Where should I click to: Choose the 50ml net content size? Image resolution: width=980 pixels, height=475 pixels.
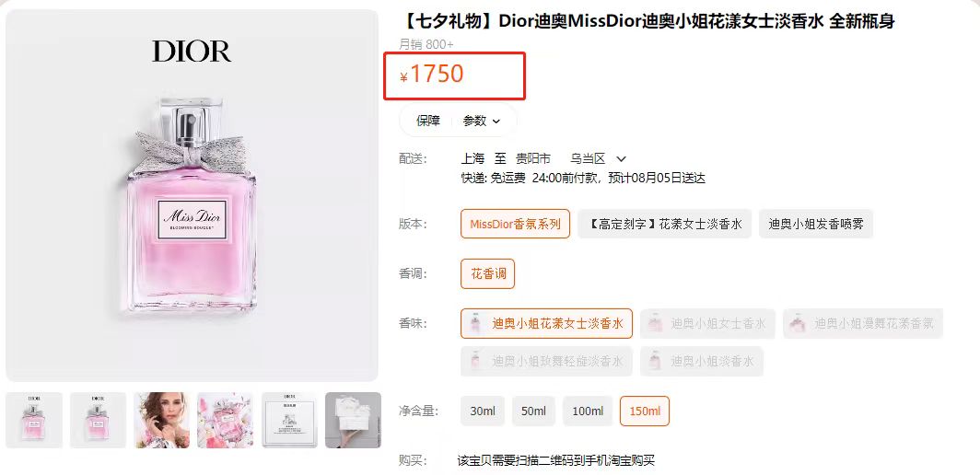coord(533,411)
